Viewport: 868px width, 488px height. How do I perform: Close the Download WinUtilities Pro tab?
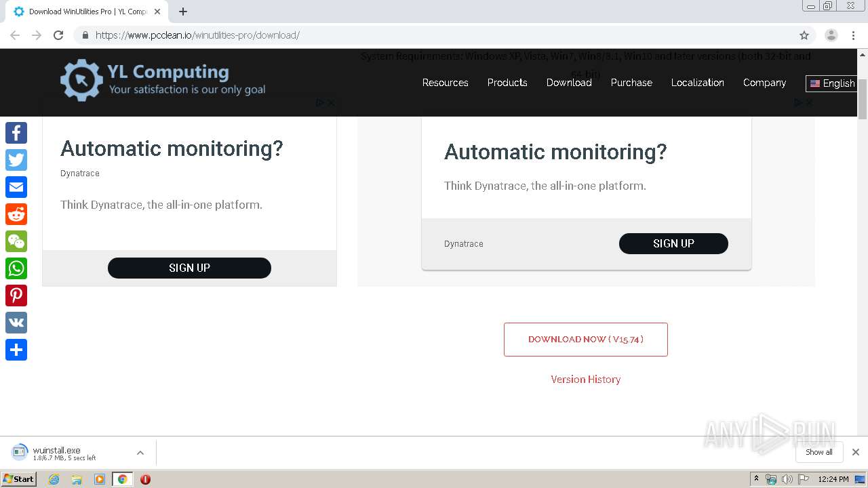click(x=157, y=12)
